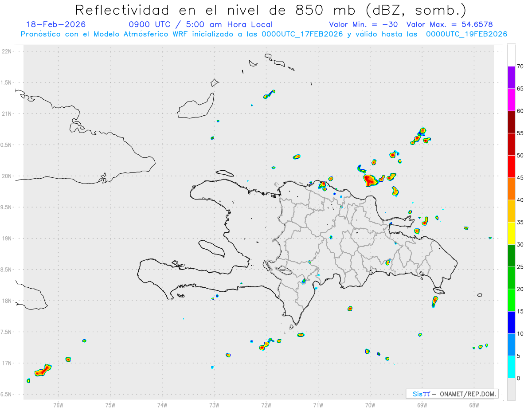Click the '70W' longitude axis label

(x=370, y=405)
